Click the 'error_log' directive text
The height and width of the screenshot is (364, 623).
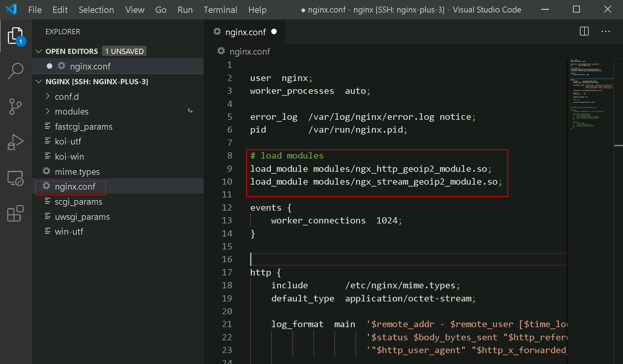point(273,117)
